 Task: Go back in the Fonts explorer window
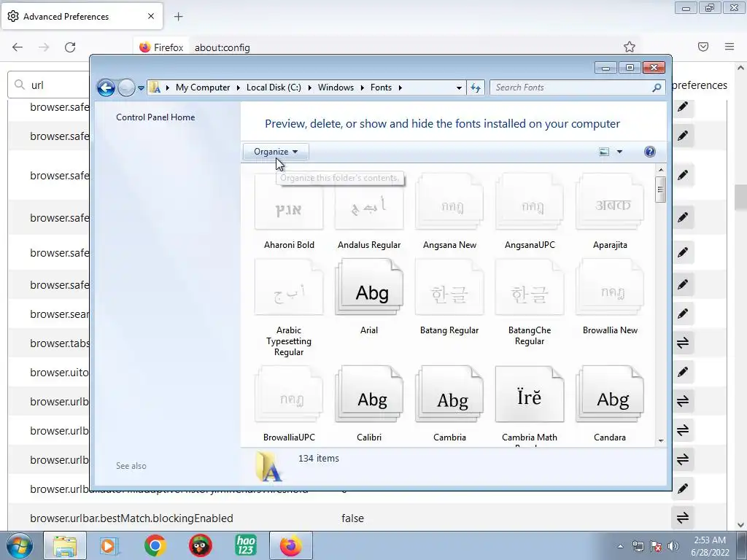106,87
